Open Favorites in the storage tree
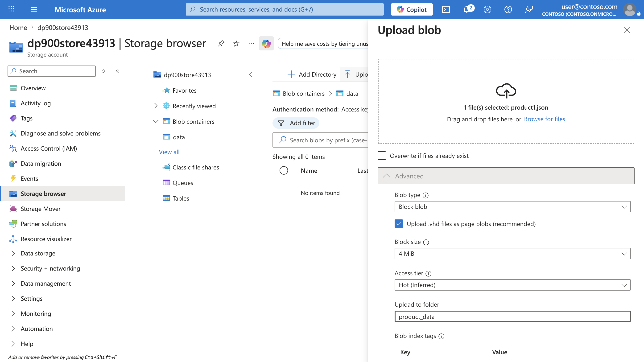Screen dimensions: 644x362 click(x=185, y=90)
